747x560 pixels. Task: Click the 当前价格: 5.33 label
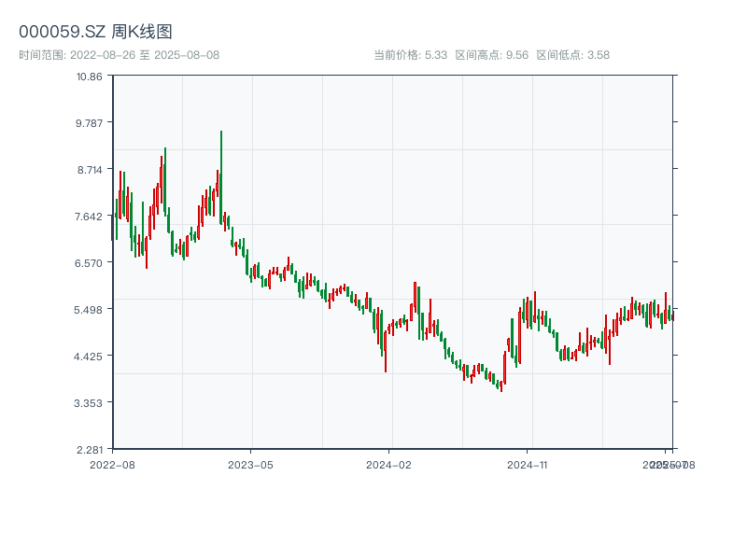tap(410, 55)
